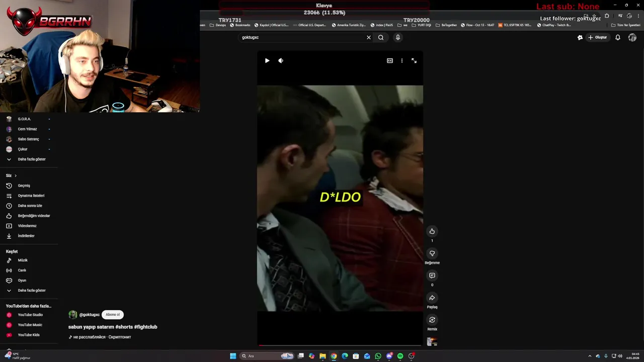
Task: Open the YouTube account avatar menu
Action: (632, 37)
